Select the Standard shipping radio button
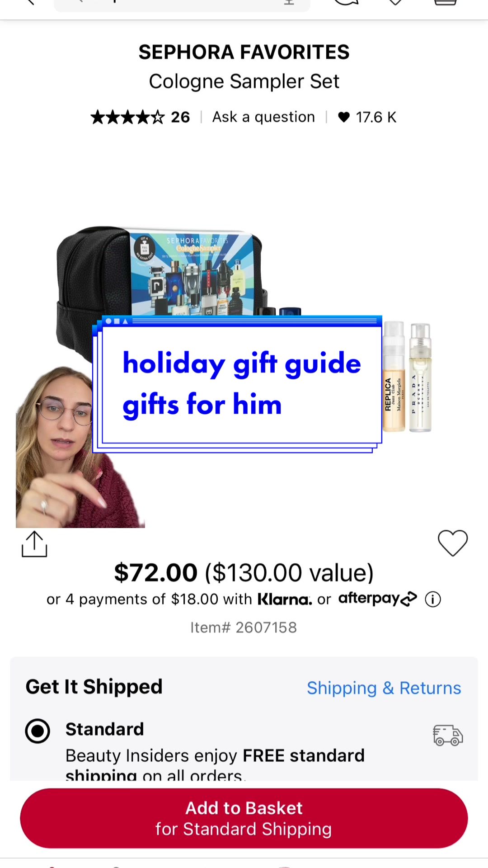The height and width of the screenshot is (868, 488). (38, 731)
